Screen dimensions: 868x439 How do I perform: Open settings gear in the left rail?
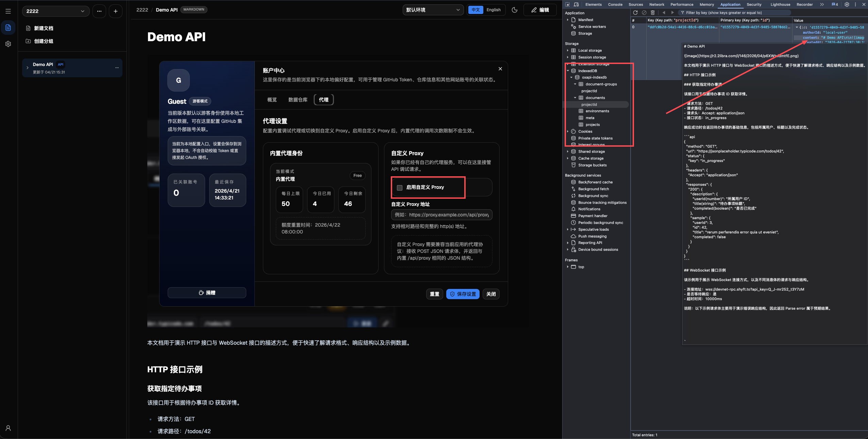click(x=8, y=44)
